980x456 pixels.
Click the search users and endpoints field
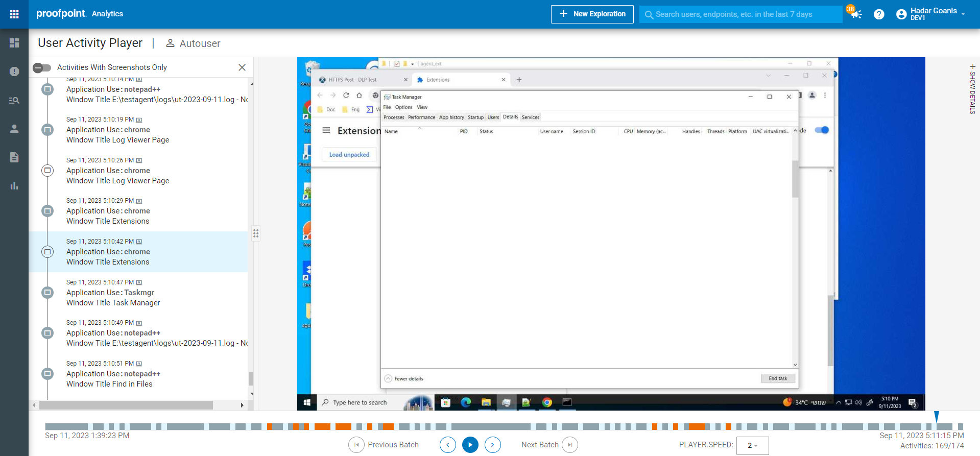point(740,14)
